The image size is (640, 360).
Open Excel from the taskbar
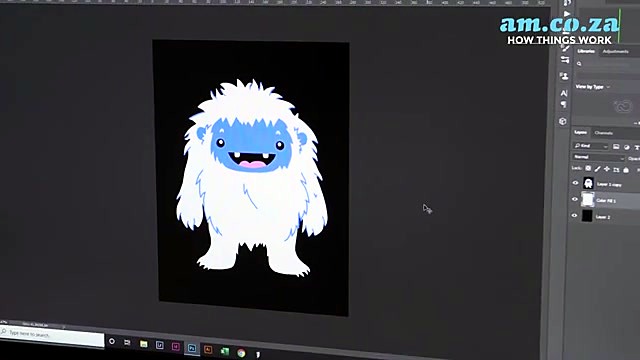point(224,351)
